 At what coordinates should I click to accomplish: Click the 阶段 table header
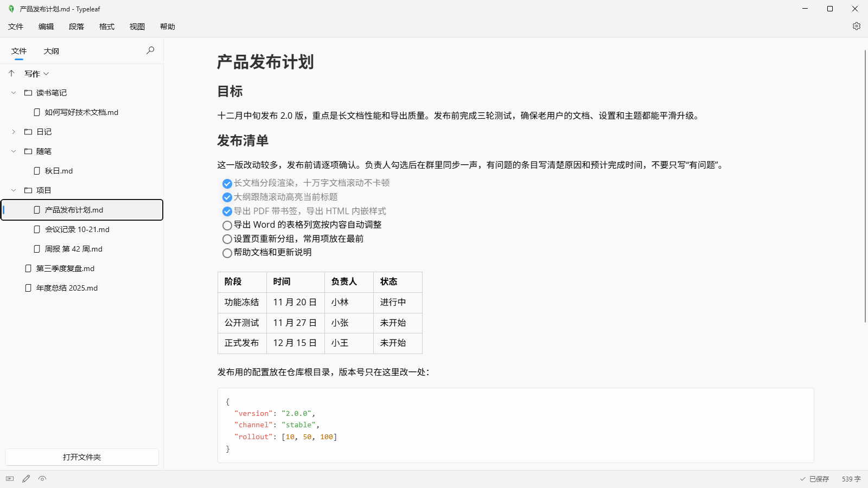[x=242, y=281]
